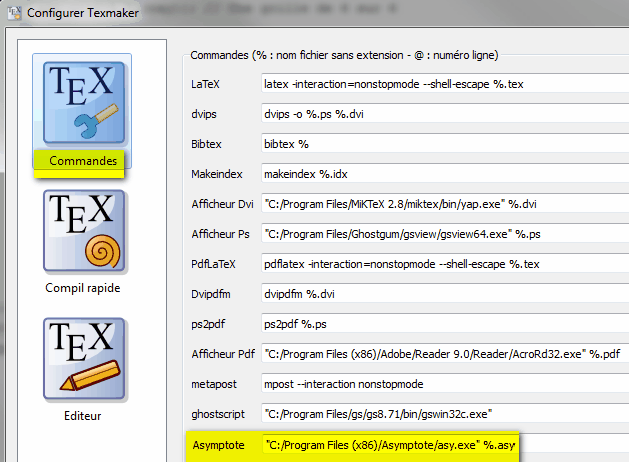Switch to Compil rapide section label
The width and height of the screenshot is (629, 462).
(84, 288)
